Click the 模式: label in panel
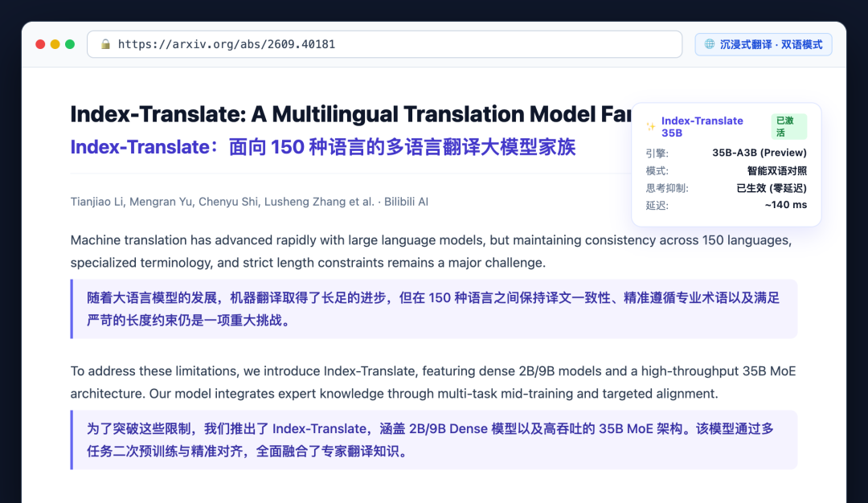868x503 pixels. 657,171
